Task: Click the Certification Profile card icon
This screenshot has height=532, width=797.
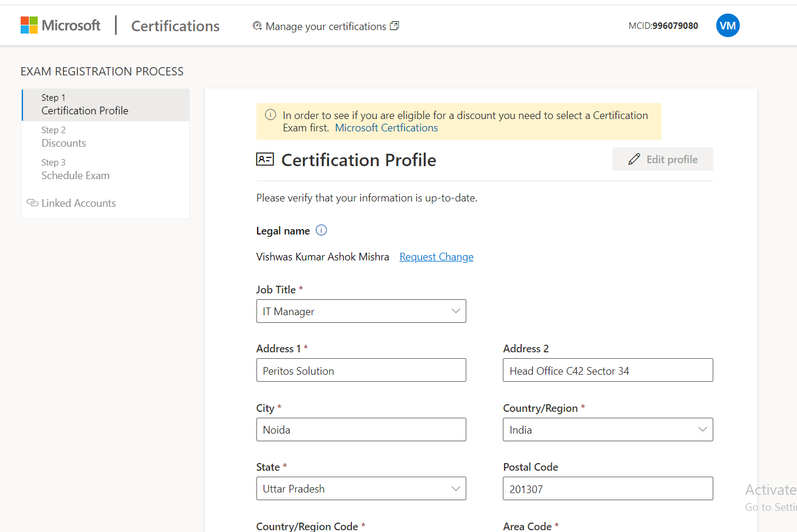Action: 265,159
